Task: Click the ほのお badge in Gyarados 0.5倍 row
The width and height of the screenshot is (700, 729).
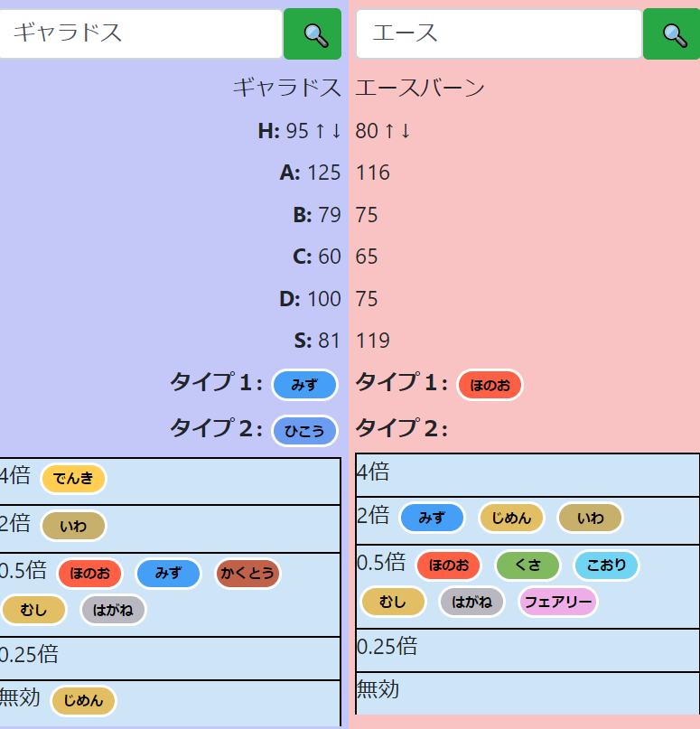Action: 89,574
